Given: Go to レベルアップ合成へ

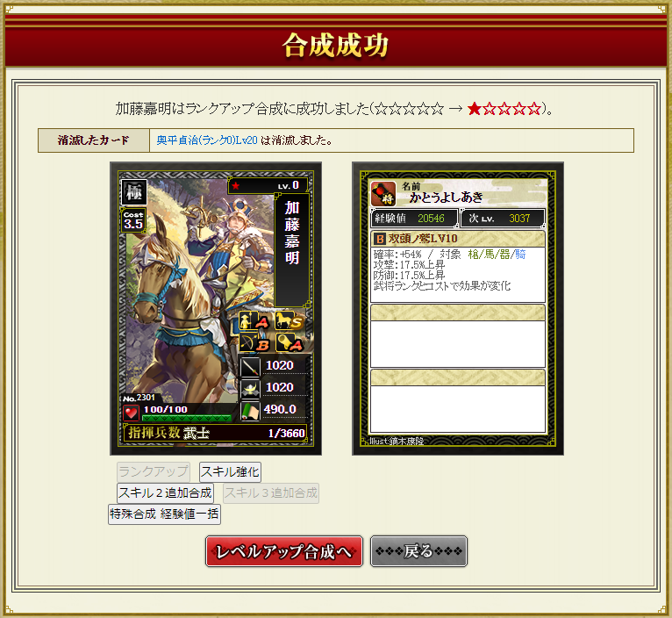Looking at the screenshot, I should (284, 551).
